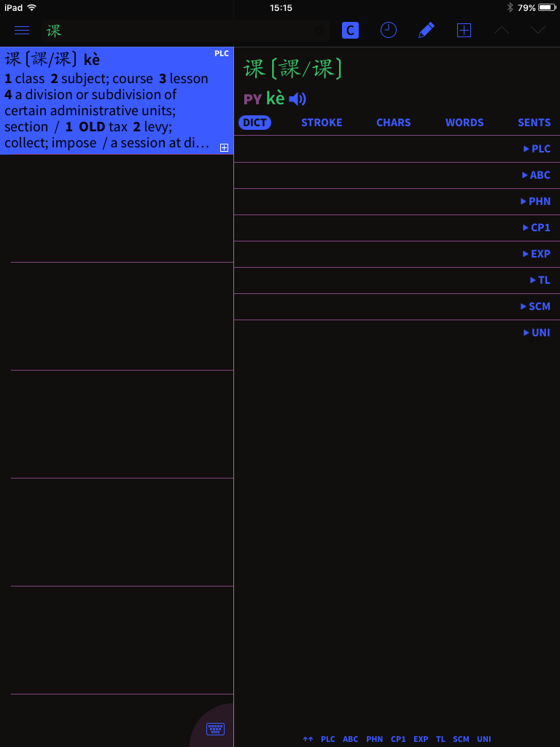The height and width of the screenshot is (747, 560).
Task: Tap the green 课 [課/课] headword
Action: coord(293,69)
